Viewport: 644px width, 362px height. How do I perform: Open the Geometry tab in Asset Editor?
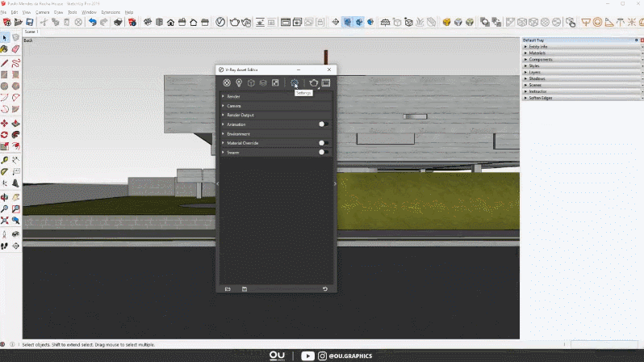pos(251,82)
